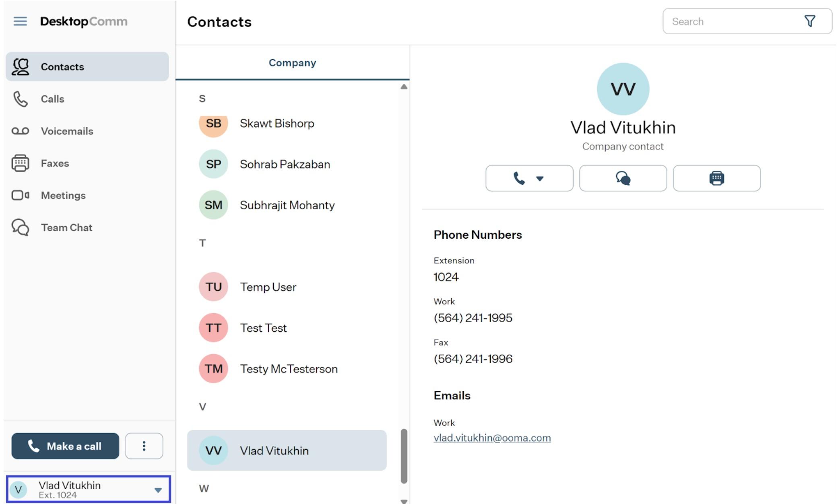Open vlad.vitukhin@ooma.com email link
This screenshot has width=838, height=504.
pos(492,438)
